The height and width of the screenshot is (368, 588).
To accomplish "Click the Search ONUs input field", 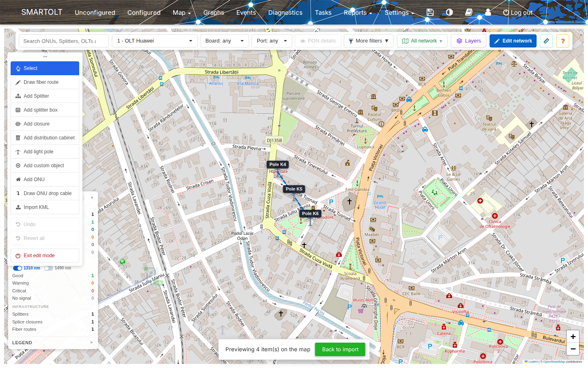I will coord(64,41).
